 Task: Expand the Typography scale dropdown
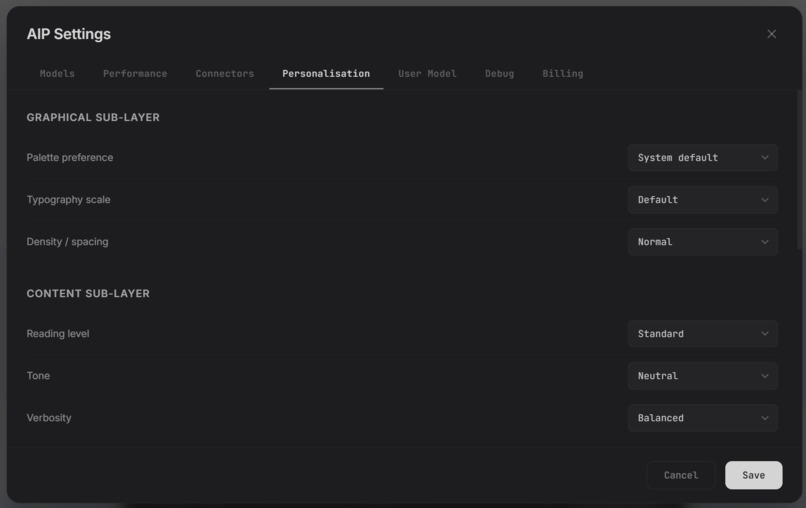(702, 199)
